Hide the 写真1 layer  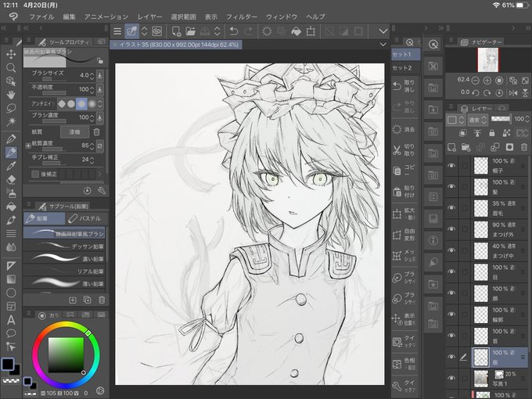point(451,378)
